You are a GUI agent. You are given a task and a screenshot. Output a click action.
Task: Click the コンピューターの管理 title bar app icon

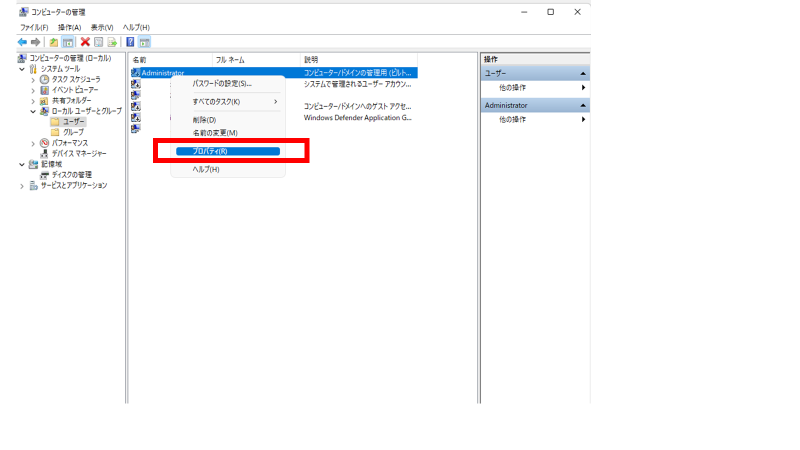23,12
